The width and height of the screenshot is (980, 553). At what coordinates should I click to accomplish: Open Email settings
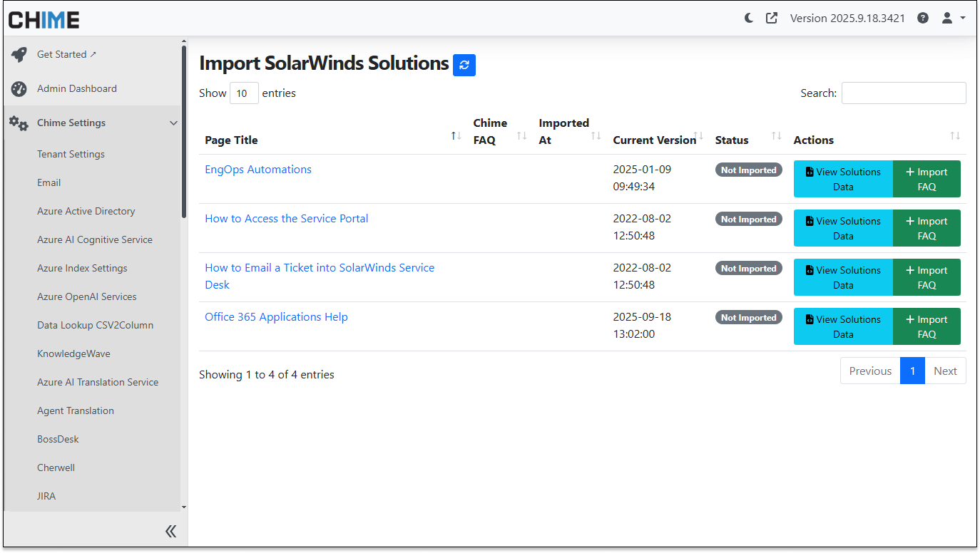(x=49, y=182)
